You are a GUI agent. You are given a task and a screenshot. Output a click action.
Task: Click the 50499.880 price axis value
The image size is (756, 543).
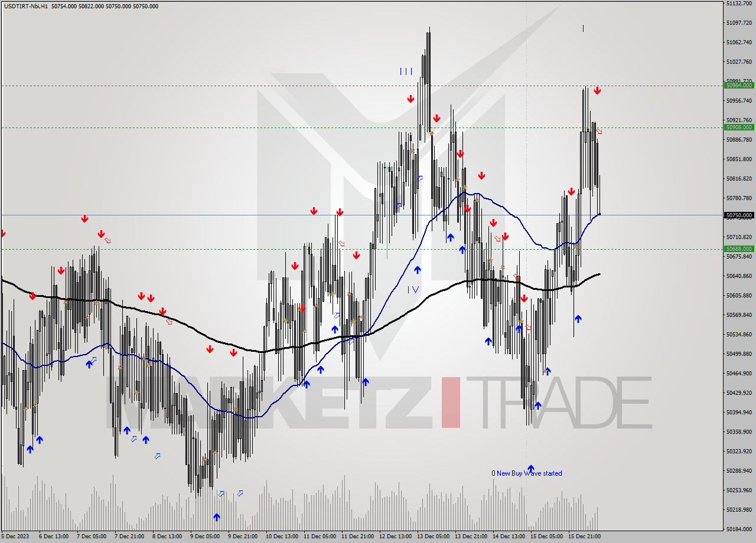(x=739, y=354)
